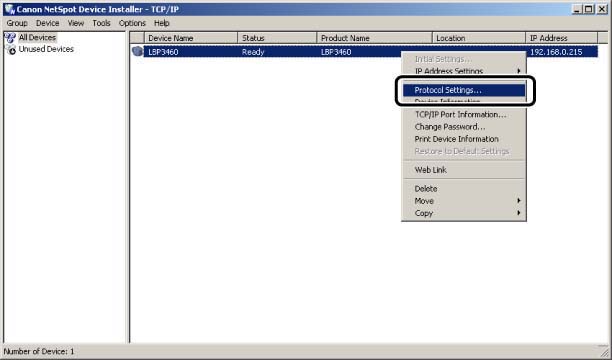Viewport: 612px width, 360px height.
Task: Maximize the NetSpot Device Installer window
Action: point(589,9)
